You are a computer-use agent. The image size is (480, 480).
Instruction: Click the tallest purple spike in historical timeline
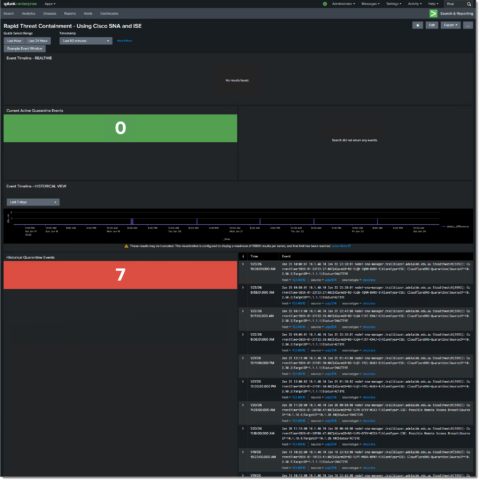(132, 221)
